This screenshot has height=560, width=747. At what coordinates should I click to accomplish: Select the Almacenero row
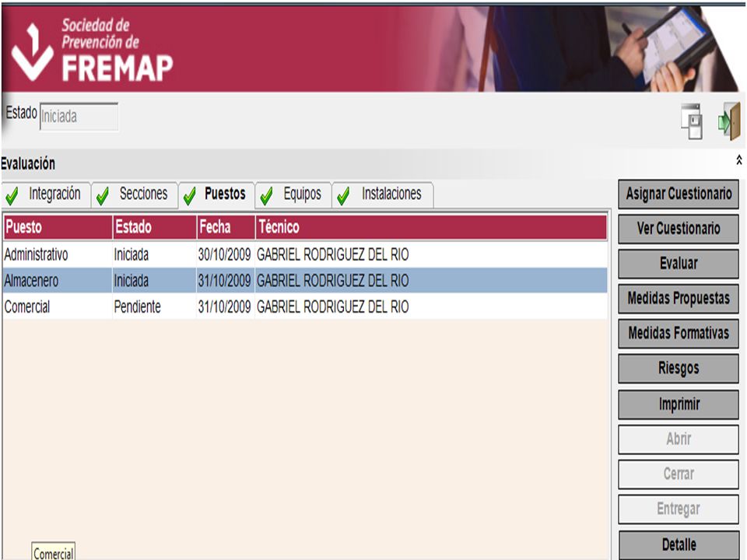tap(305, 281)
